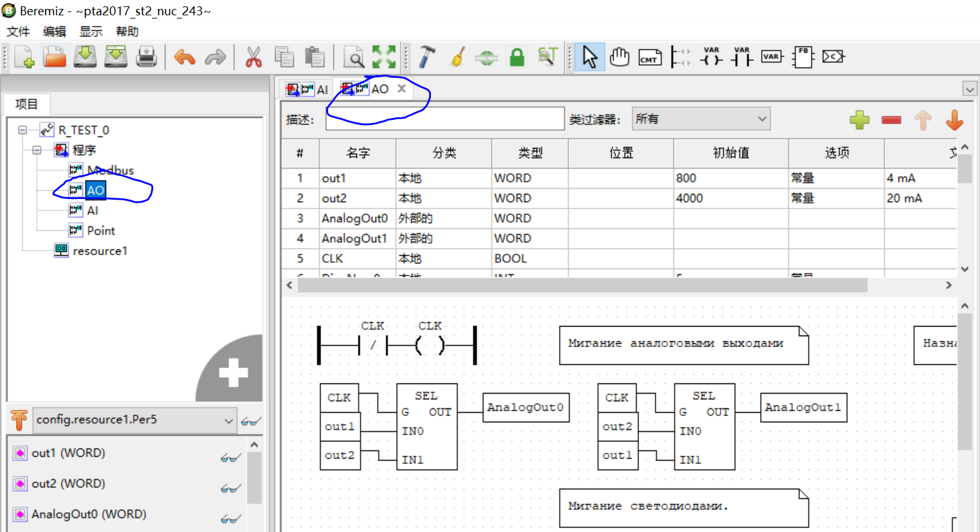Viewport: 980px width, 532px height.
Task: Activate the fit-to-screen view icon
Action: (383, 56)
